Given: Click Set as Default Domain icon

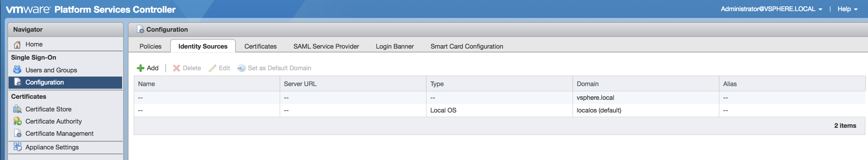Looking at the screenshot, I should click(x=241, y=68).
